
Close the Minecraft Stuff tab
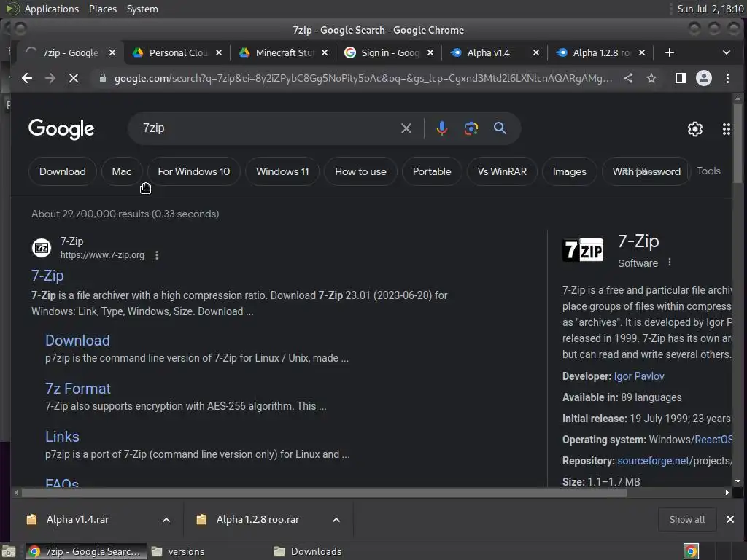click(325, 52)
